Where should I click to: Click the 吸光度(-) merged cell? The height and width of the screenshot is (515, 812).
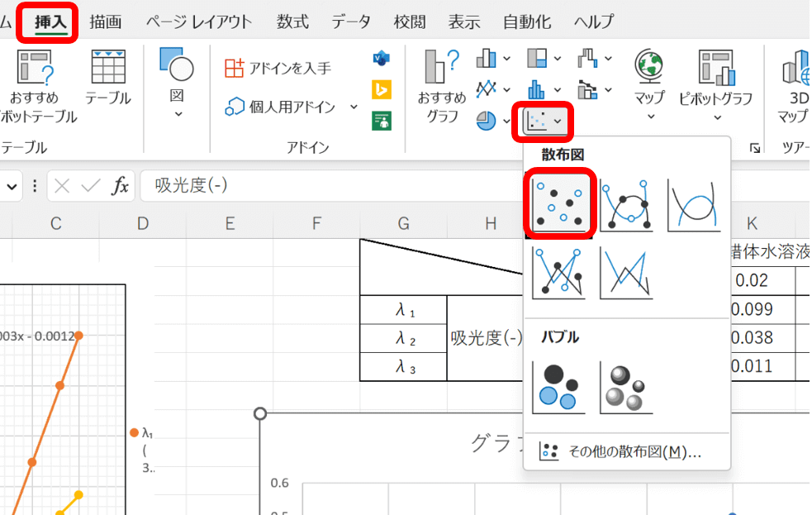(486, 338)
